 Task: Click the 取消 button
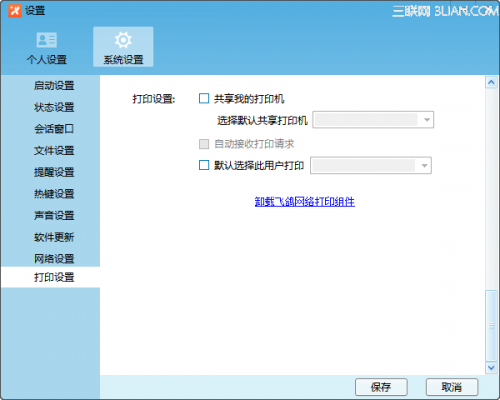point(452,387)
